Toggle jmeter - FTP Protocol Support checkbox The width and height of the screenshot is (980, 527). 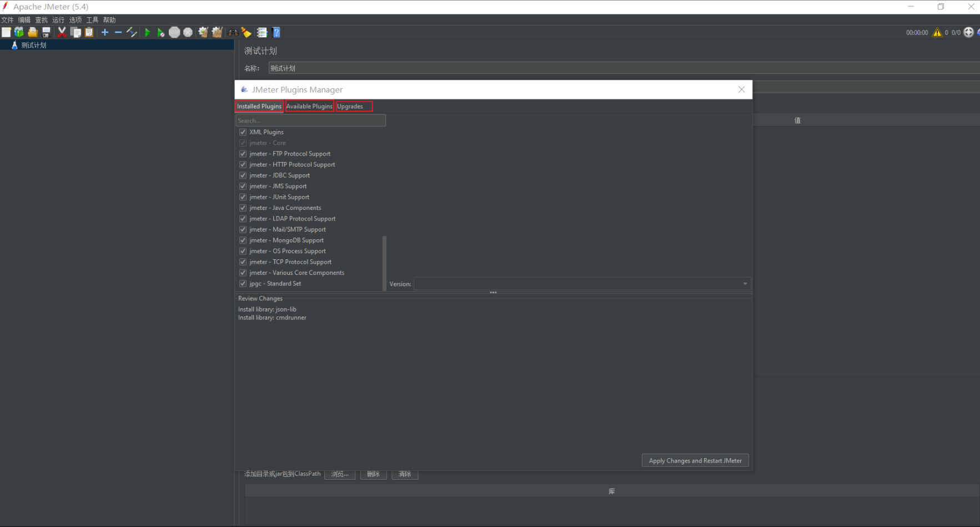[x=243, y=154]
